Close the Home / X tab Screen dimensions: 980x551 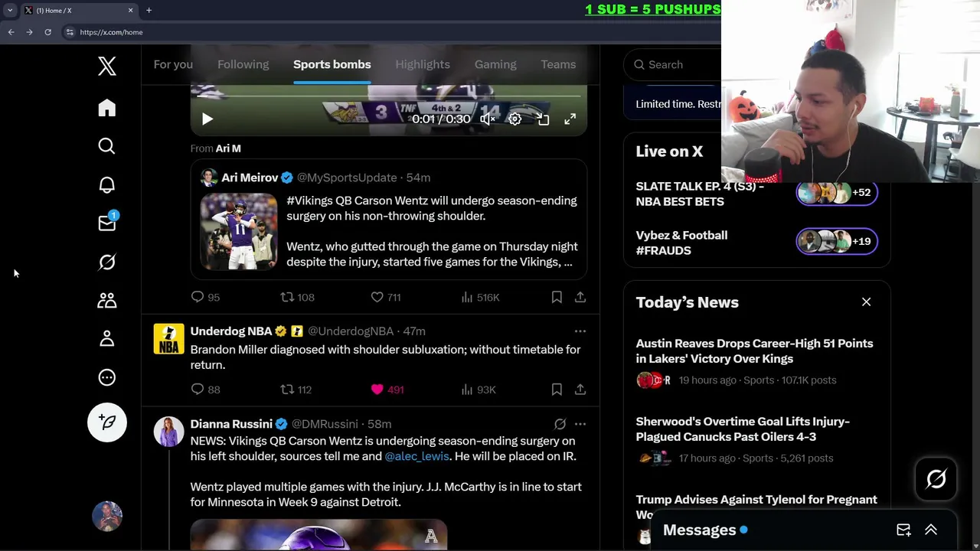130,10
